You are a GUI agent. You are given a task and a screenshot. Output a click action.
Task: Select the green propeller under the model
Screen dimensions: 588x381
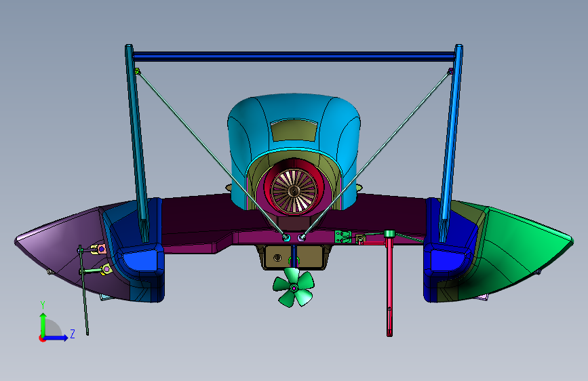(294, 287)
